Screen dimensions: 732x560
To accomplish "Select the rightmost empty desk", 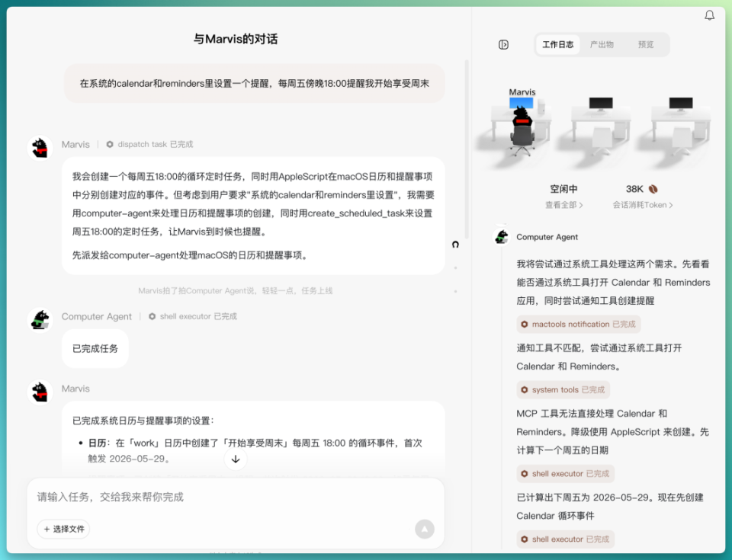I will pyautogui.click(x=681, y=126).
